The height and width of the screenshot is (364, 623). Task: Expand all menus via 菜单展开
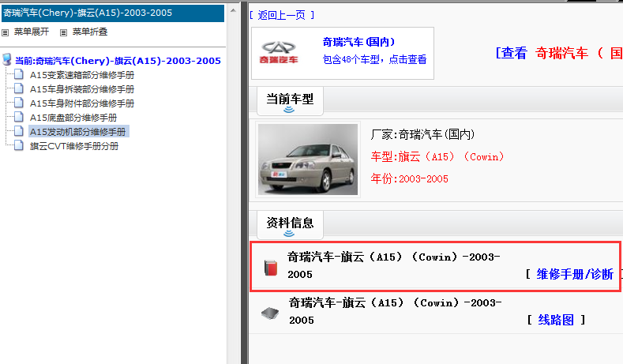point(32,32)
